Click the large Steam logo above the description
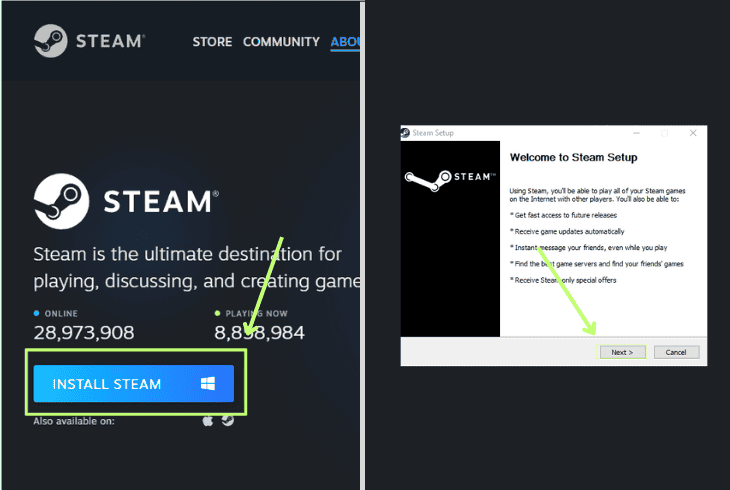This screenshot has height=490, width=730. [x=126, y=201]
